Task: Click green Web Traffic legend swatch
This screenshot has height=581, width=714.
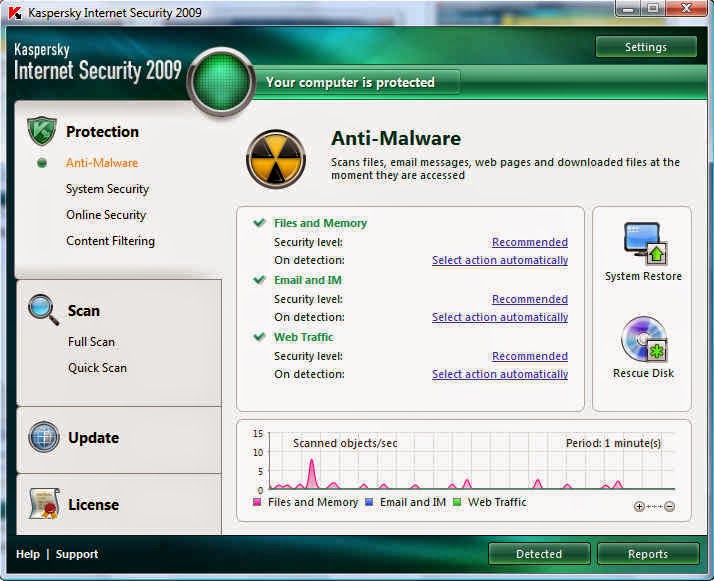Action: 457,502
